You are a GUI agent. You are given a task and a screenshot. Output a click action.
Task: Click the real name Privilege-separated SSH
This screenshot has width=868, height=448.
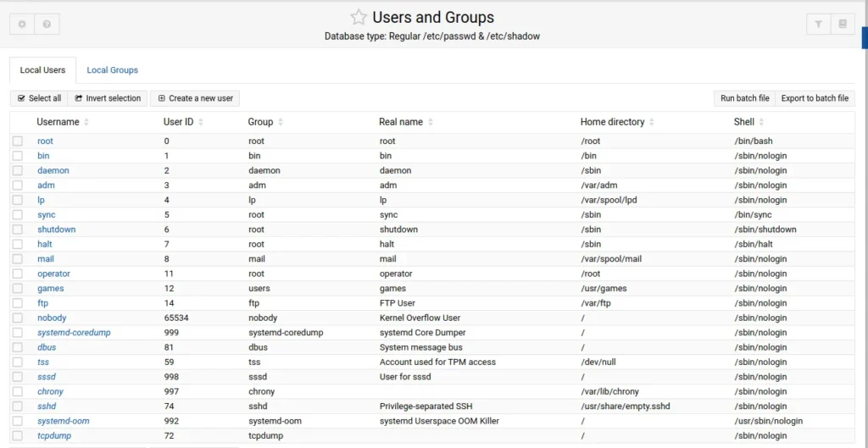tap(426, 407)
